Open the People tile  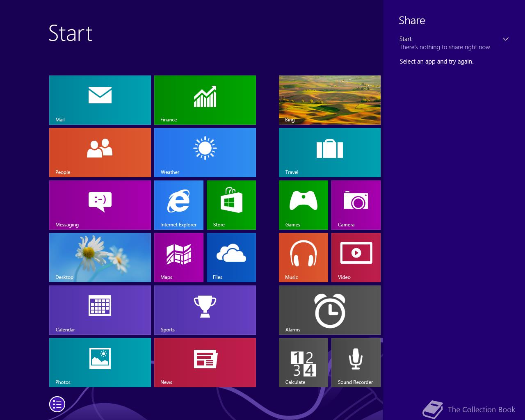point(100,153)
